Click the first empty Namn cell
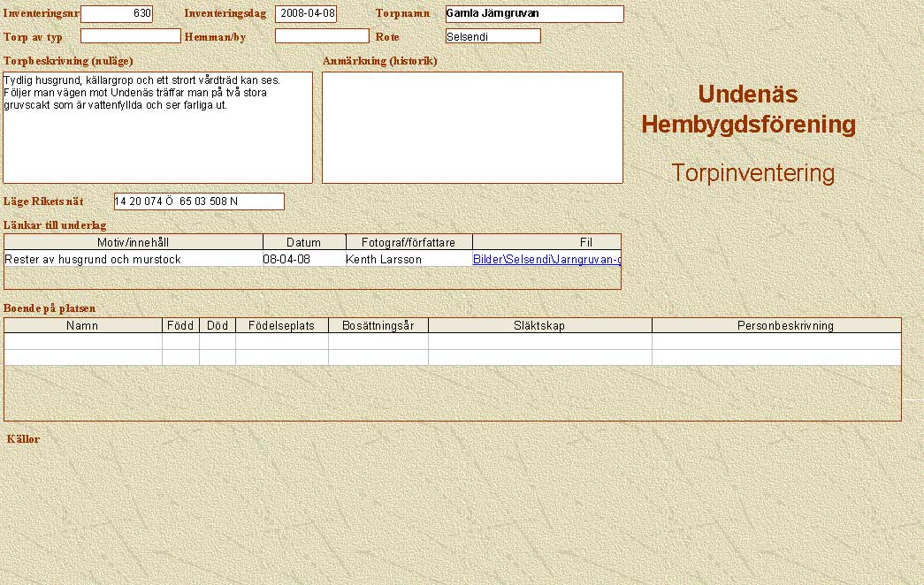924x585 pixels. (x=82, y=341)
